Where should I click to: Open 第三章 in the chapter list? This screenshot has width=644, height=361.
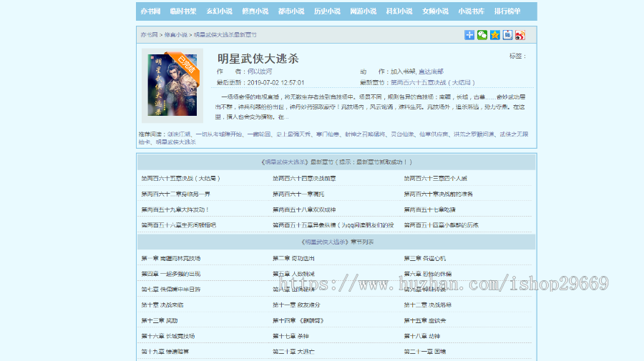424,259
